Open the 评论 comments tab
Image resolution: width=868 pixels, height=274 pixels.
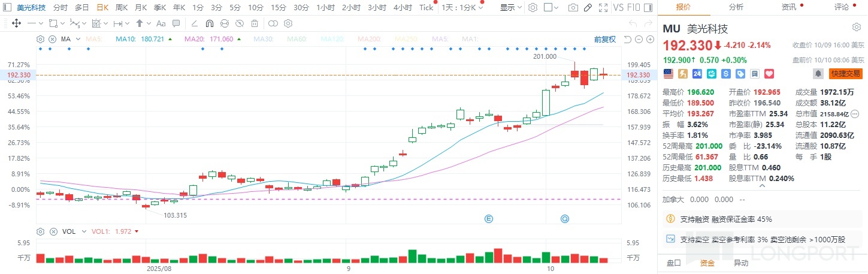(842, 7)
